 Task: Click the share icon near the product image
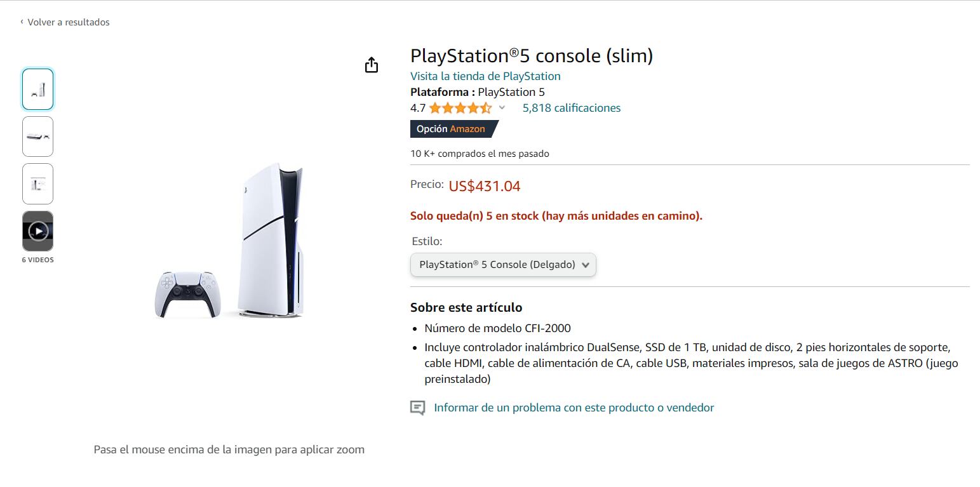coord(372,65)
